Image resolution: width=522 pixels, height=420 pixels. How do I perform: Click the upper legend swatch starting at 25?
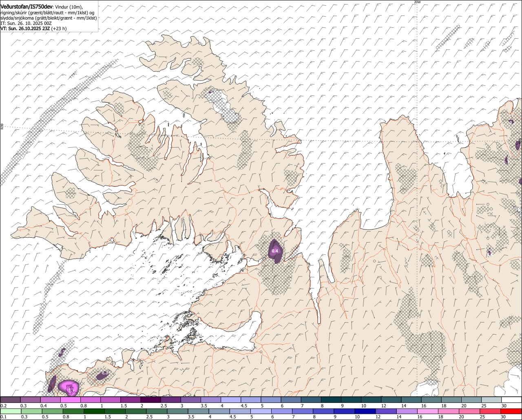coord(491,400)
